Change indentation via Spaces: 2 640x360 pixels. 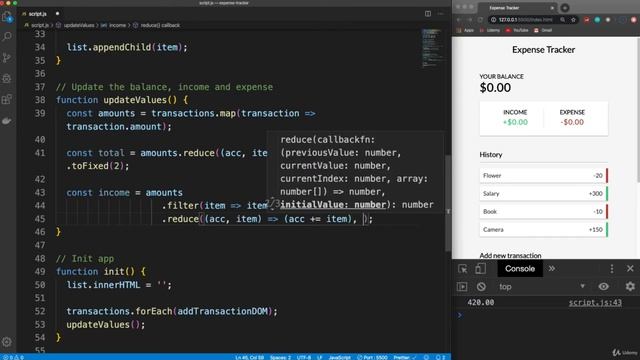point(280,357)
